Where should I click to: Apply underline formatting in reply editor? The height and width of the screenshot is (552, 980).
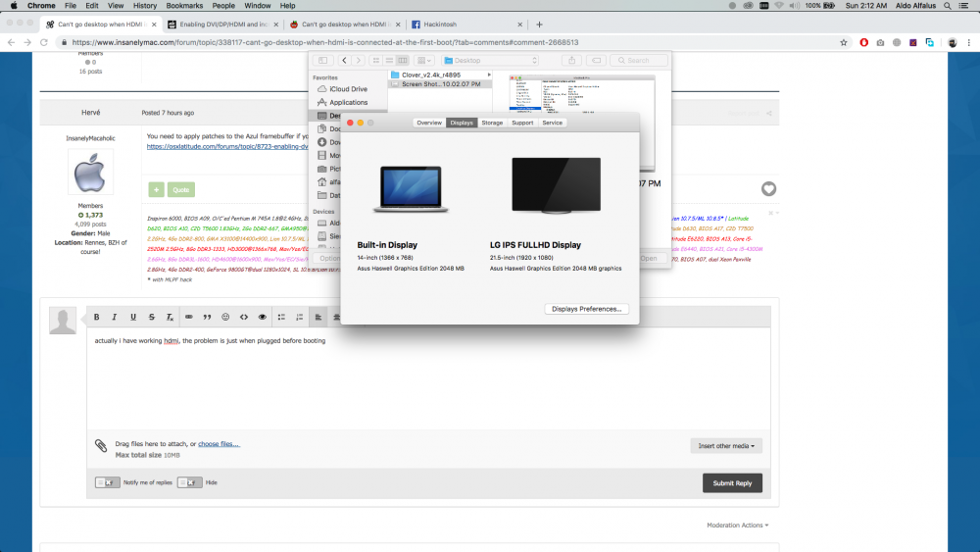[x=133, y=317]
